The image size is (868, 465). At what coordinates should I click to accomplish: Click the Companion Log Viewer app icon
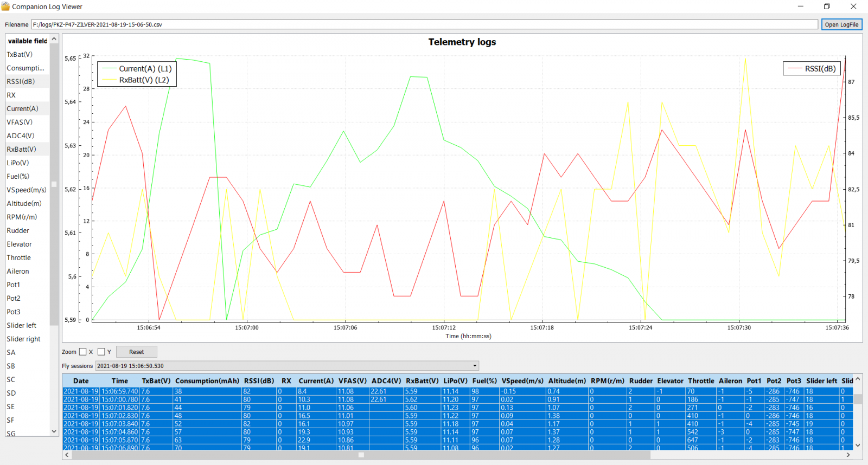click(x=5, y=7)
